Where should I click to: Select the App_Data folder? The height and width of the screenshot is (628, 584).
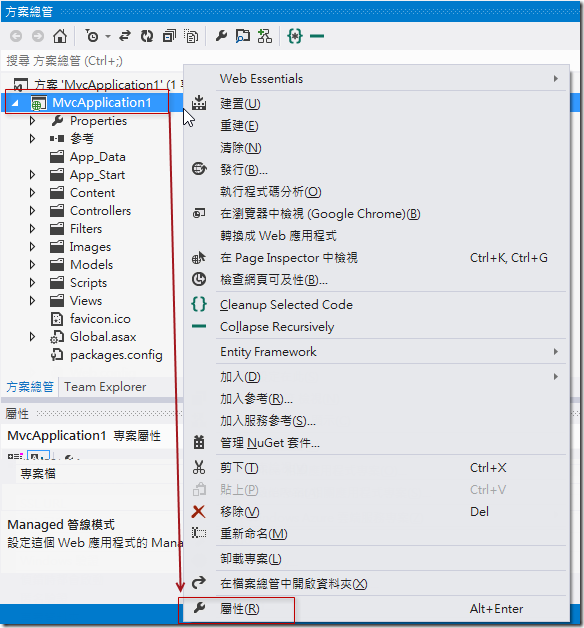(98, 157)
